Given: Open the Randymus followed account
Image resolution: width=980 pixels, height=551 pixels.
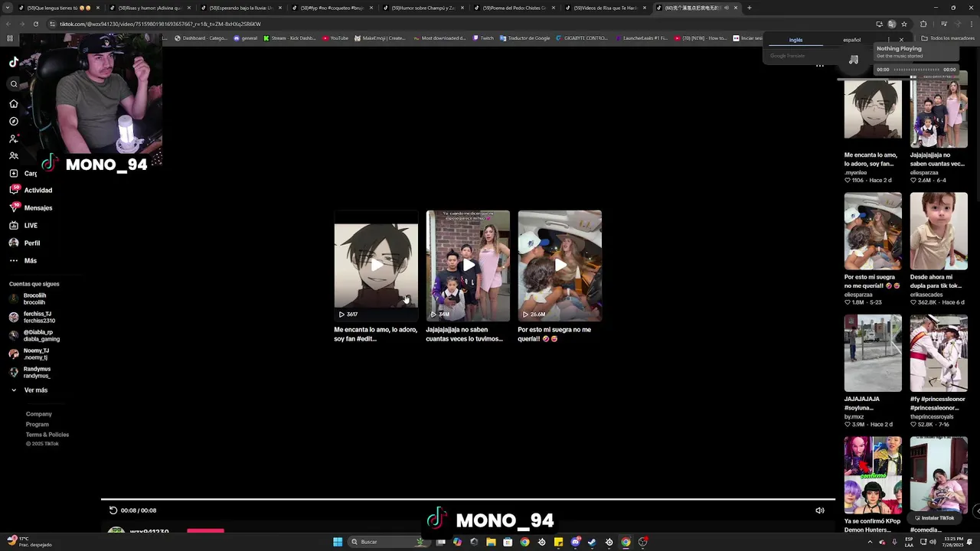Looking at the screenshot, I should click(31, 372).
